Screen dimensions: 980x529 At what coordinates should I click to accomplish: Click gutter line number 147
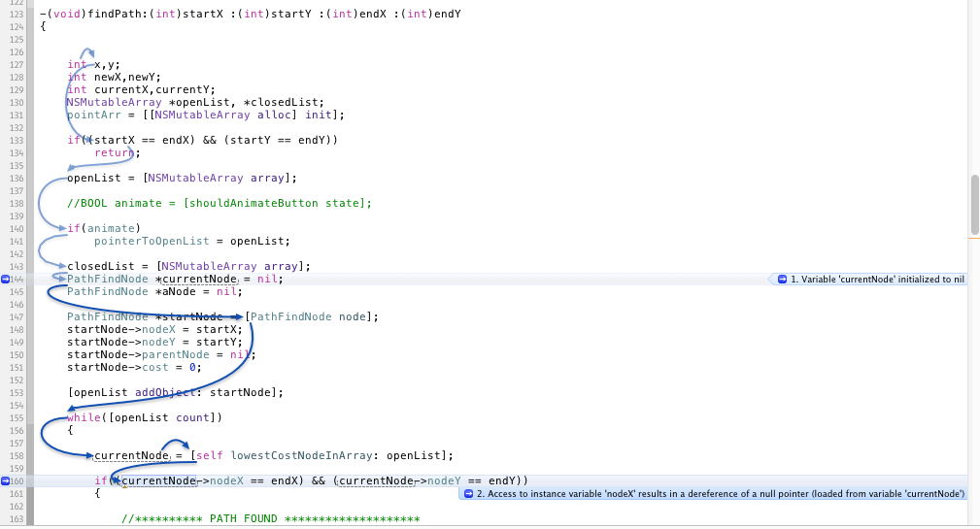pyautogui.click(x=17, y=316)
